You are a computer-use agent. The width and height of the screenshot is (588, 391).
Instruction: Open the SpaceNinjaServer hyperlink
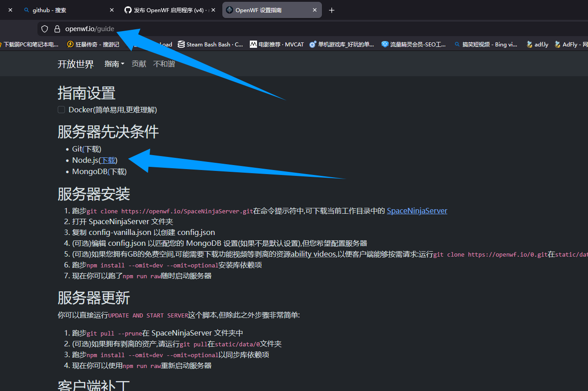[417, 211]
